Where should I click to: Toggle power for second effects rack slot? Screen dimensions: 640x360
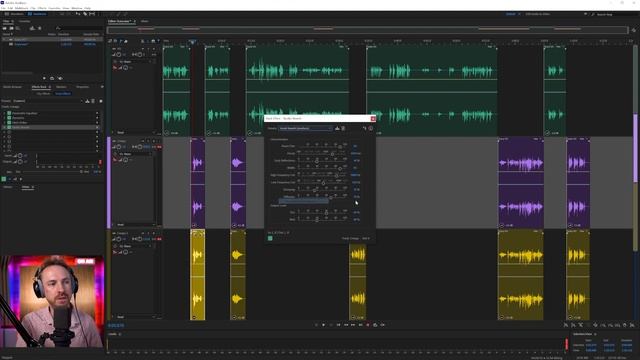click(x=9, y=118)
